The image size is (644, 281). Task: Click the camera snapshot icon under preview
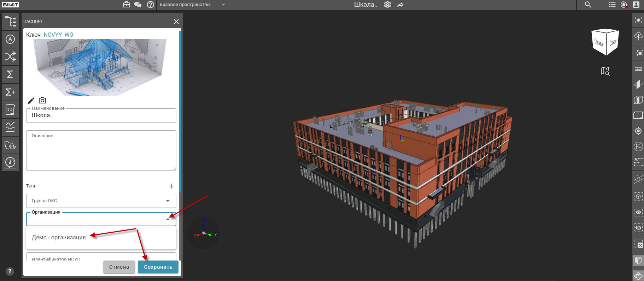point(42,100)
